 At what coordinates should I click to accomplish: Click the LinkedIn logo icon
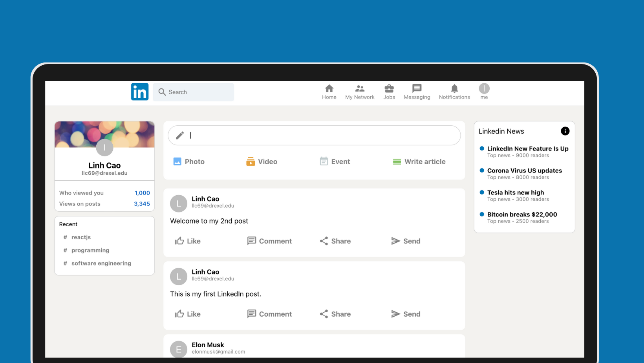(140, 92)
